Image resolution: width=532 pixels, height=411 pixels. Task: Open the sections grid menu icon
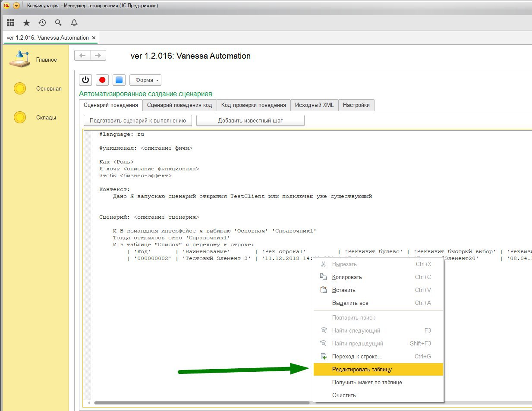click(11, 22)
